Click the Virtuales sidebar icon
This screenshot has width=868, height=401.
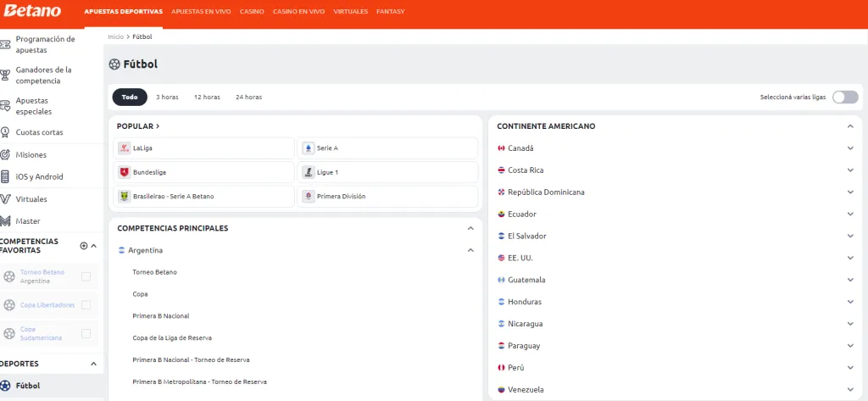7,199
